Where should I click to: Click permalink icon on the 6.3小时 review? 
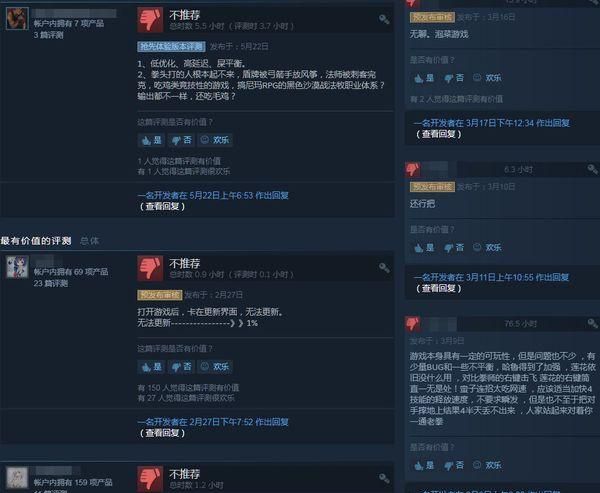coord(592,169)
